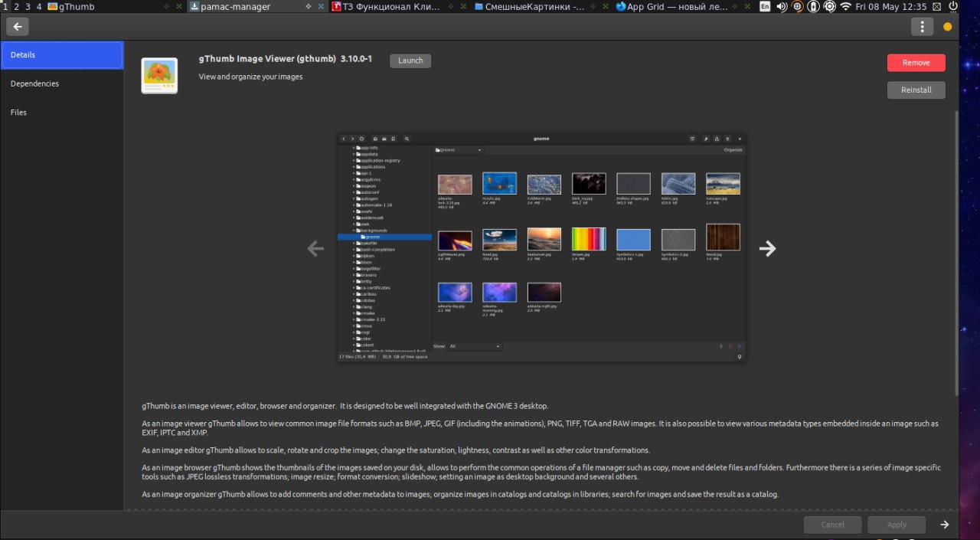Image resolution: width=980 pixels, height=540 pixels.
Task: Click the Cancel button
Action: [832, 525]
